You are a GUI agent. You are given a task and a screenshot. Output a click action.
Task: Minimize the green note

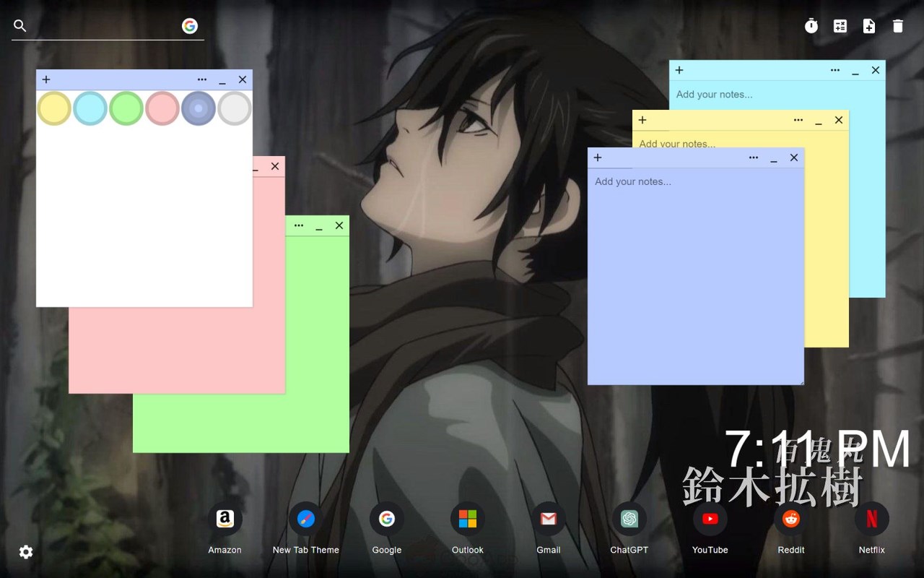tap(319, 225)
